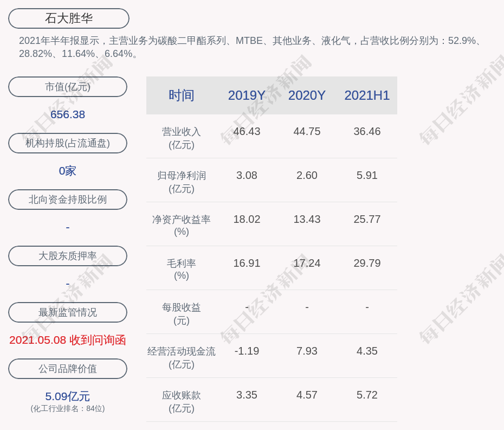
Task: Select the 市值(亿元) label pill
Action: point(68,87)
